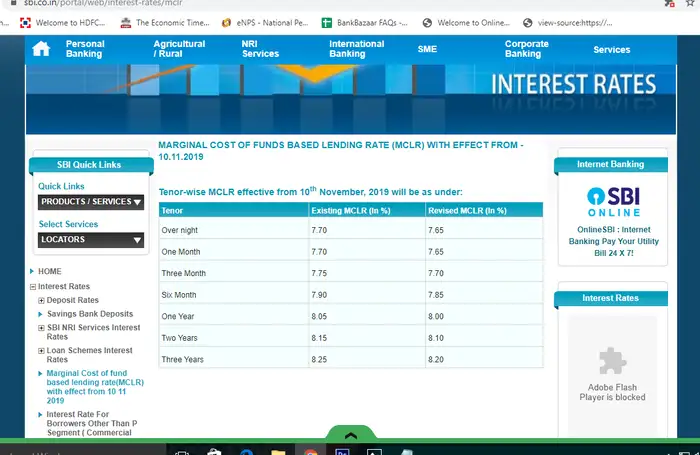
Task: Open the Corporate Banking menu
Action: [526, 49]
